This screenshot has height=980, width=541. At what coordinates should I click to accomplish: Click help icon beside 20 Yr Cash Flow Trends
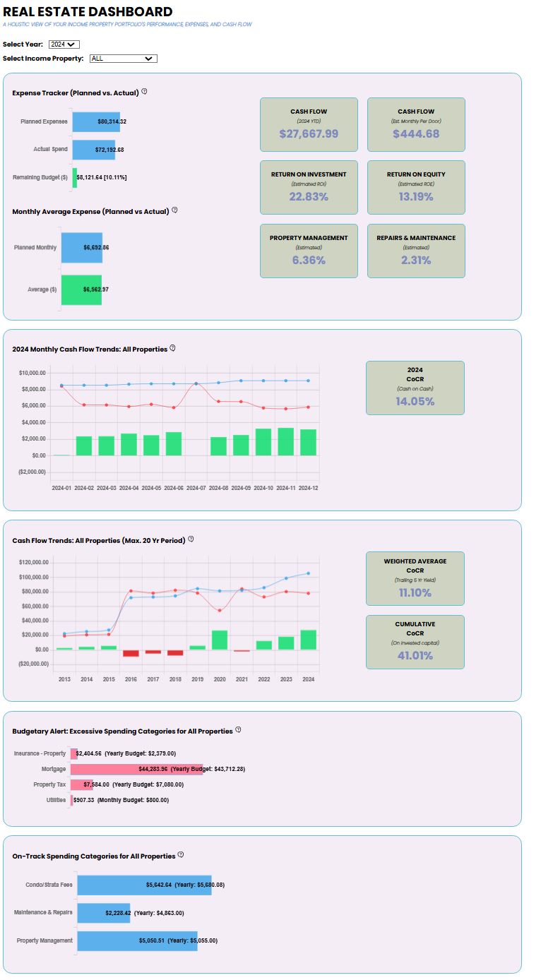[191, 539]
